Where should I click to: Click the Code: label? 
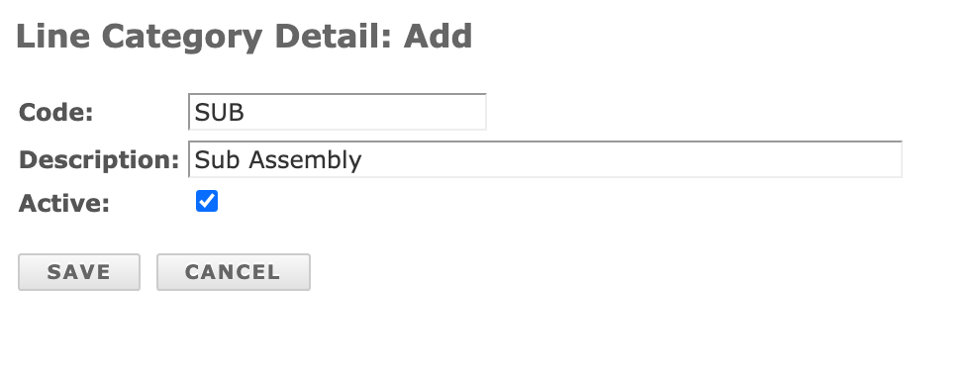point(55,113)
